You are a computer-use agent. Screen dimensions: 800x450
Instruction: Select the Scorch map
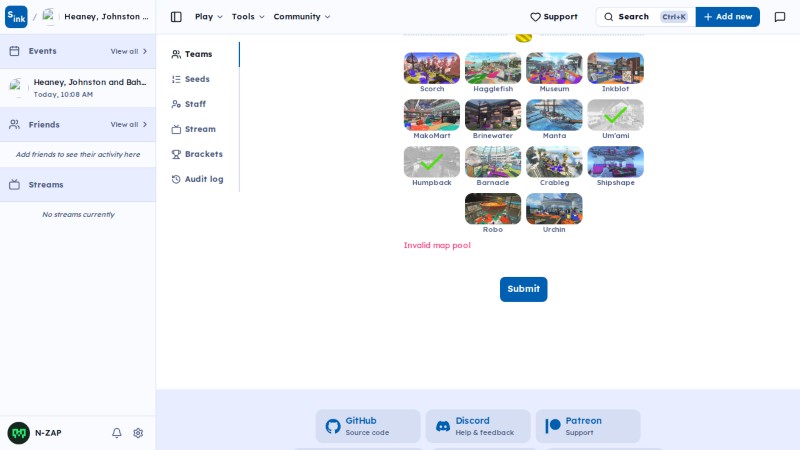click(432, 68)
